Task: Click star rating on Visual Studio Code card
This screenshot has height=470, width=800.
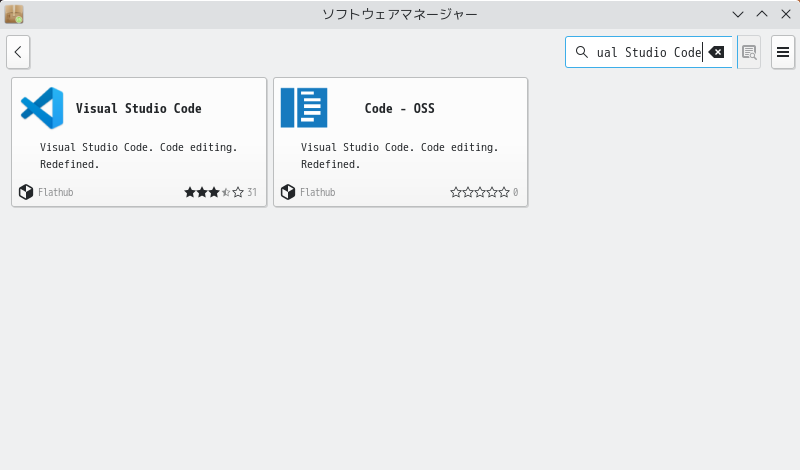Action: tap(214, 192)
